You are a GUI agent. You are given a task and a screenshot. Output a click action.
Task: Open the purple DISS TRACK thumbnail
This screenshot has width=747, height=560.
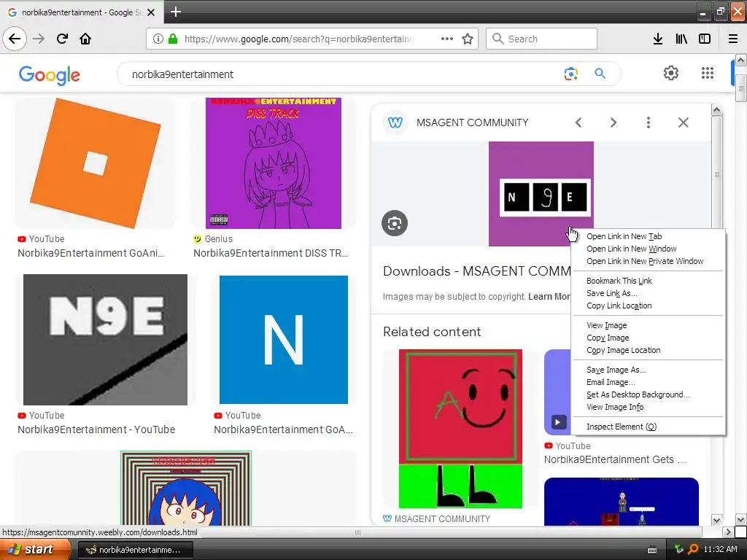274,163
